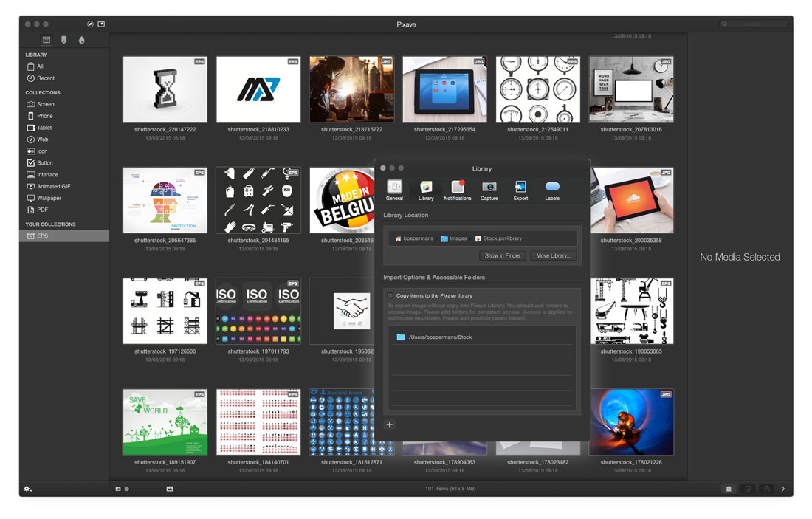The height and width of the screenshot is (519, 812).
Task: Open the compass icon in the title bar
Action: pyautogui.click(x=90, y=24)
